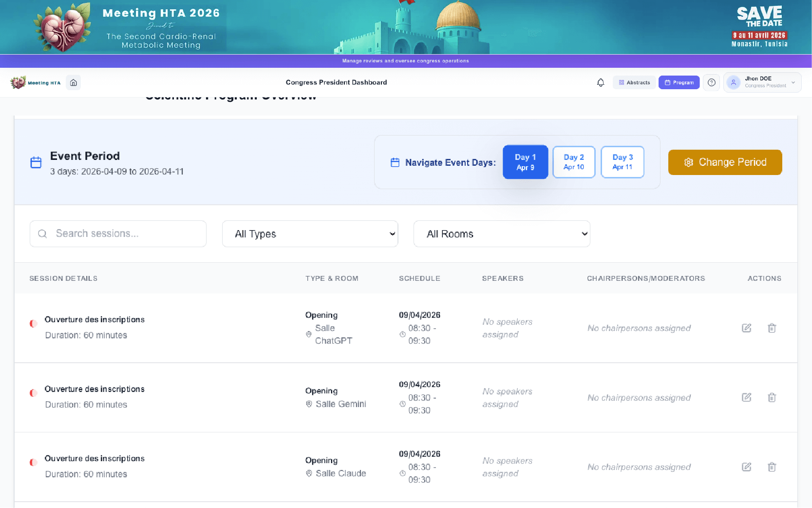Switch to Day 3 Apr 11
This screenshot has width=812, height=508.
click(622, 162)
